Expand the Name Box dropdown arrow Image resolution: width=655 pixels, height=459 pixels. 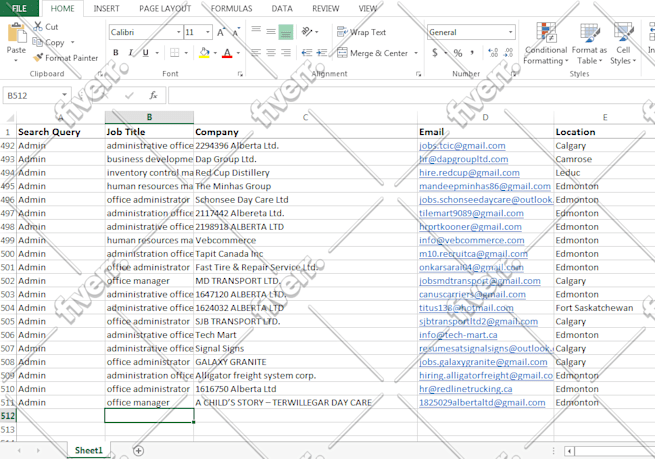click(64, 95)
